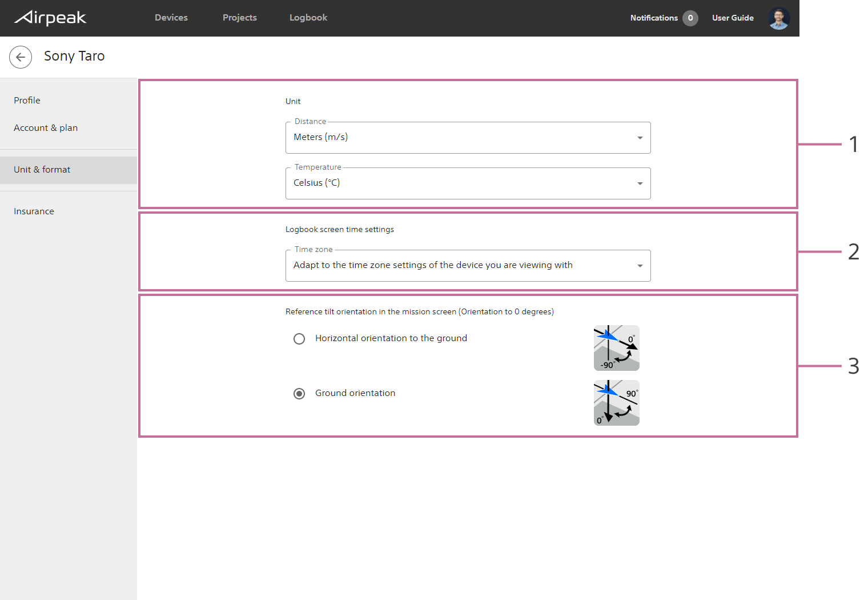Image resolution: width=868 pixels, height=600 pixels.
Task: Open the Insurance section
Action: click(x=69, y=211)
